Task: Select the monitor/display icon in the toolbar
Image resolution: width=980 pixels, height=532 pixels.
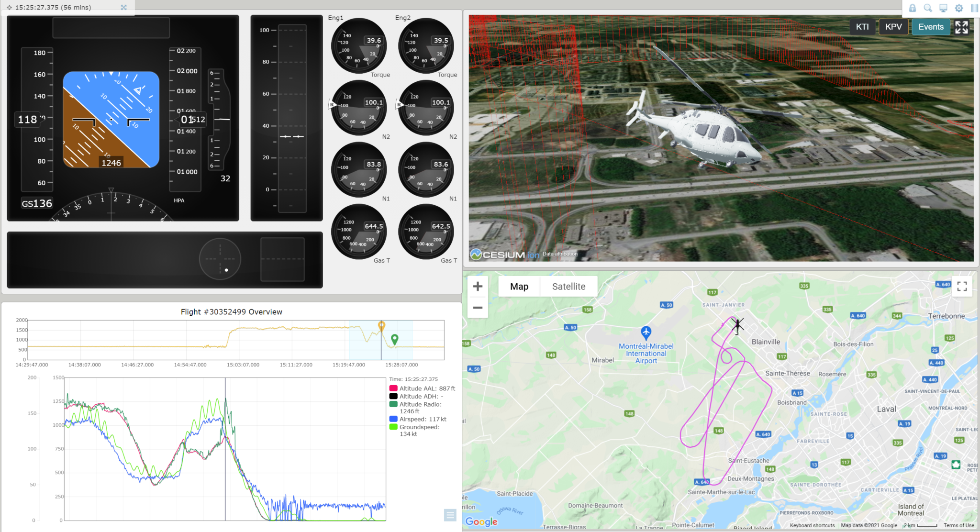Action: (x=943, y=8)
